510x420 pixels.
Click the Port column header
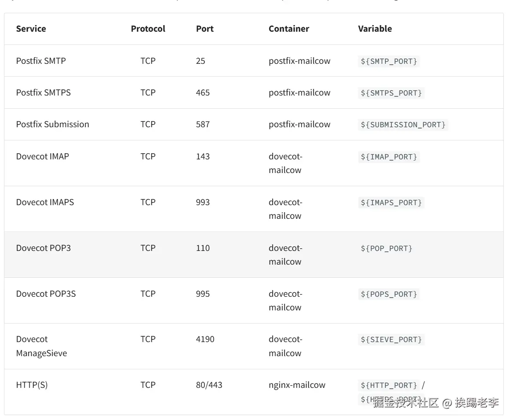click(x=205, y=29)
